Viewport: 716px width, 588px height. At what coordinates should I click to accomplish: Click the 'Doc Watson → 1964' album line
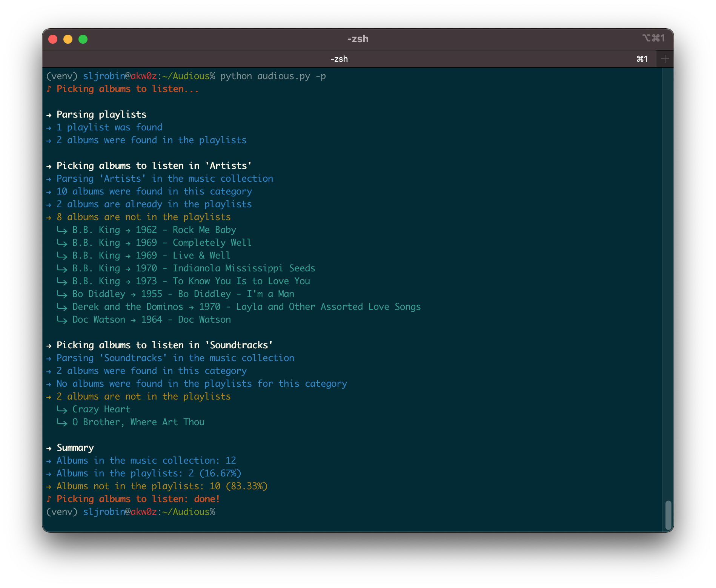pyautogui.click(x=151, y=320)
